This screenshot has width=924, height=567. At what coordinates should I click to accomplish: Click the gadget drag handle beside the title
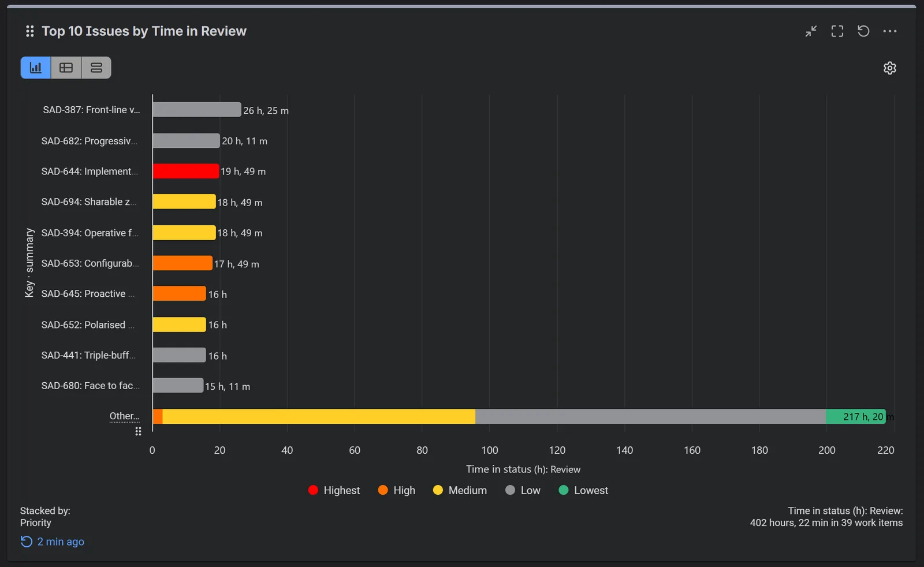(30, 31)
